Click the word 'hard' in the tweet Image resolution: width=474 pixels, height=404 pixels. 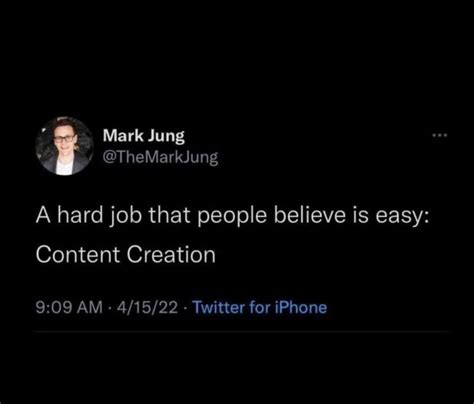(x=80, y=215)
